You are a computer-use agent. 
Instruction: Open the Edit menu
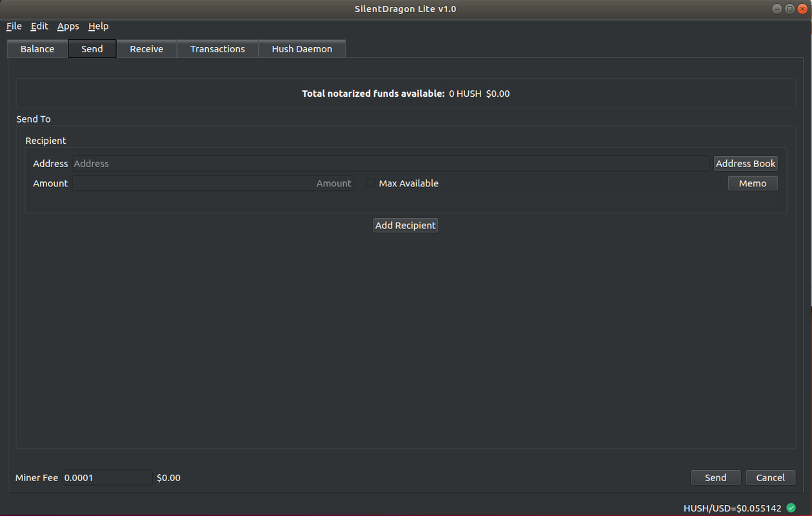[x=39, y=26]
